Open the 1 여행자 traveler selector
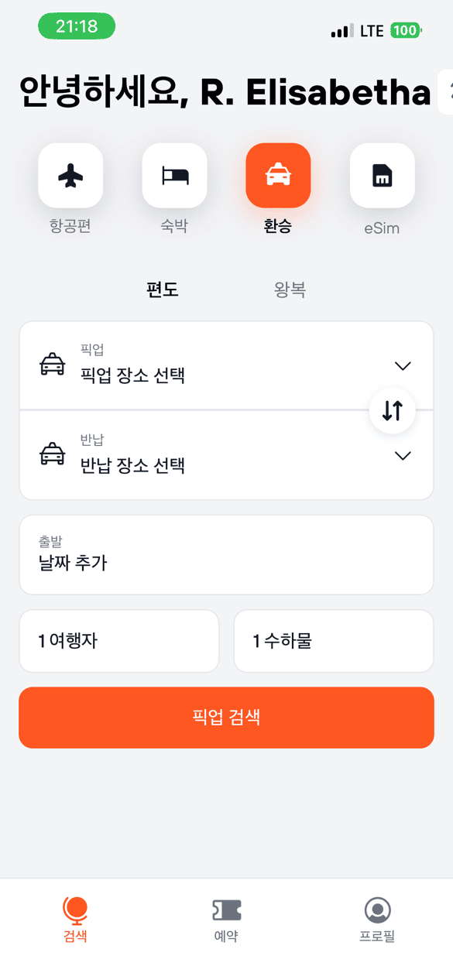Image resolution: width=453 pixels, height=980 pixels. (x=118, y=641)
